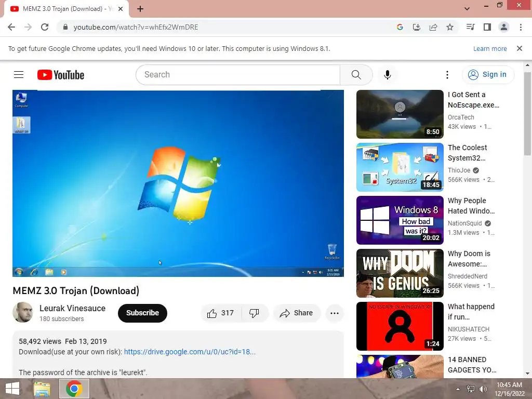
Task: Click the Leurak Vinesauce channel avatar
Action: coord(23,312)
